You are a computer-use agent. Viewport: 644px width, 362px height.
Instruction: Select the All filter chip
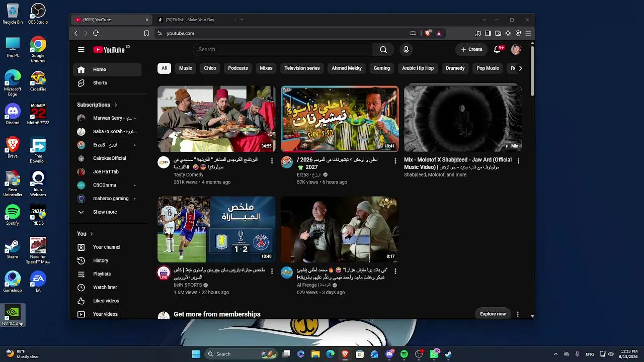tap(164, 68)
